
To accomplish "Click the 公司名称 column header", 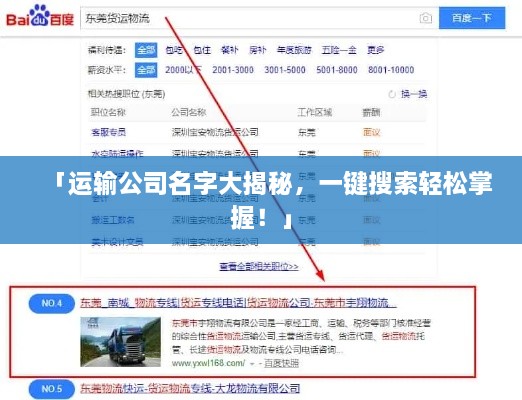I will click(189, 112).
